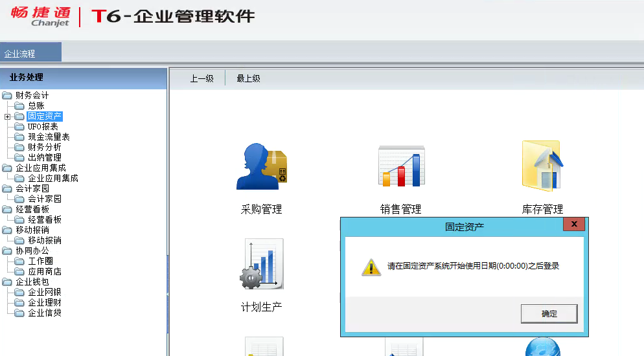The image size is (644, 356).
Task: Select the child 移动报销 tree item
Action: click(x=44, y=240)
